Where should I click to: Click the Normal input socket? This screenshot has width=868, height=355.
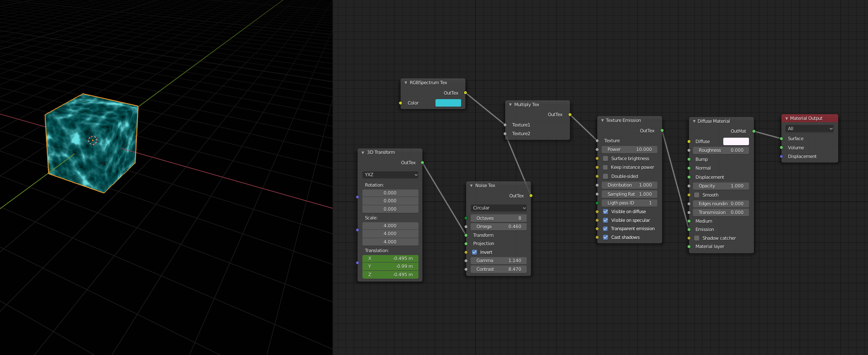point(689,168)
